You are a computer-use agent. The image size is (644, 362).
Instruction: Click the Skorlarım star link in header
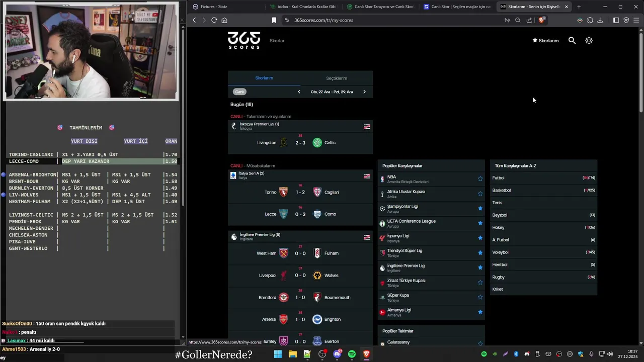[545, 41]
